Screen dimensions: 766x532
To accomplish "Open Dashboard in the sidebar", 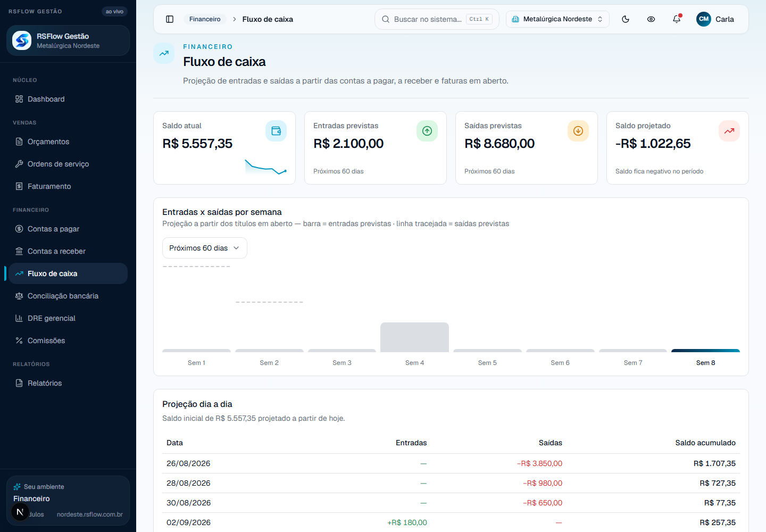I will pyautogui.click(x=68, y=99).
